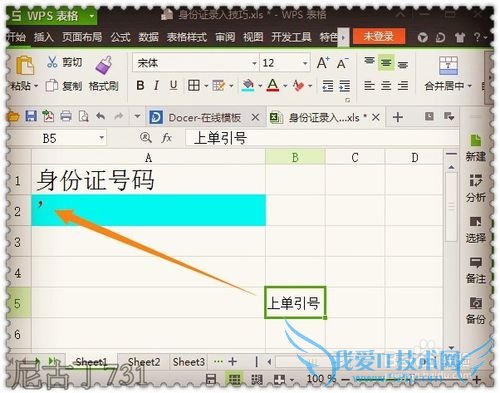Click the print icon
The height and width of the screenshot is (393, 500).
pyautogui.click(x=66, y=116)
